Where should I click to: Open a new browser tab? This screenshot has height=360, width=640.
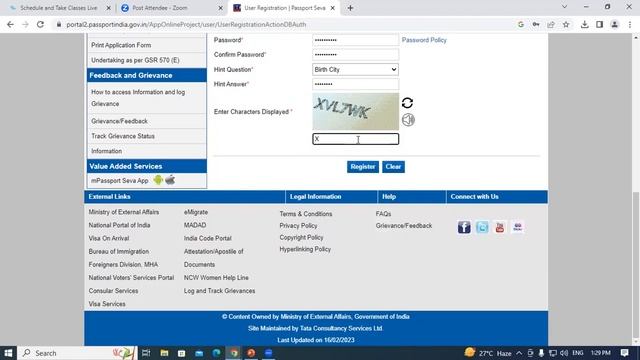point(350,8)
